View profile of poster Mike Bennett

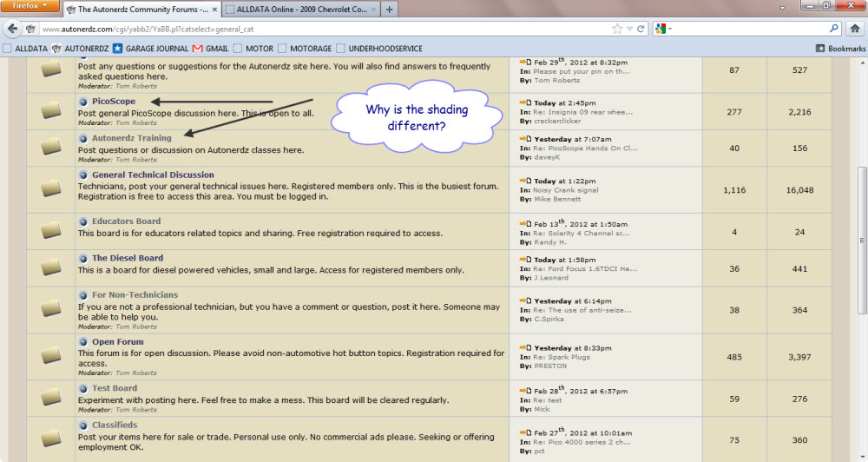(557, 199)
